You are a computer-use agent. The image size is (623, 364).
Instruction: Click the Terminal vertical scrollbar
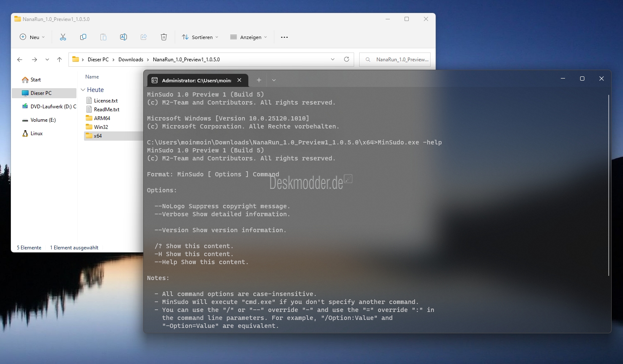click(x=608, y=185)
